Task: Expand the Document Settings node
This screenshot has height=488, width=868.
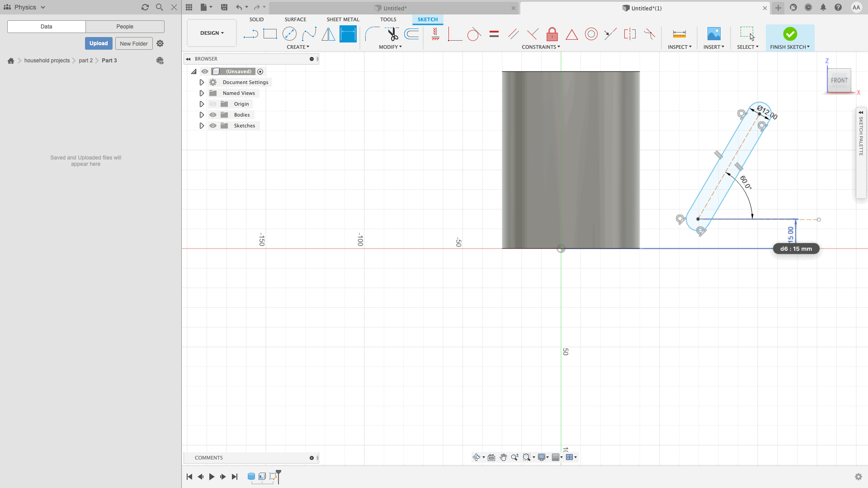Action: pyautogui.click(x=202, y=82)
